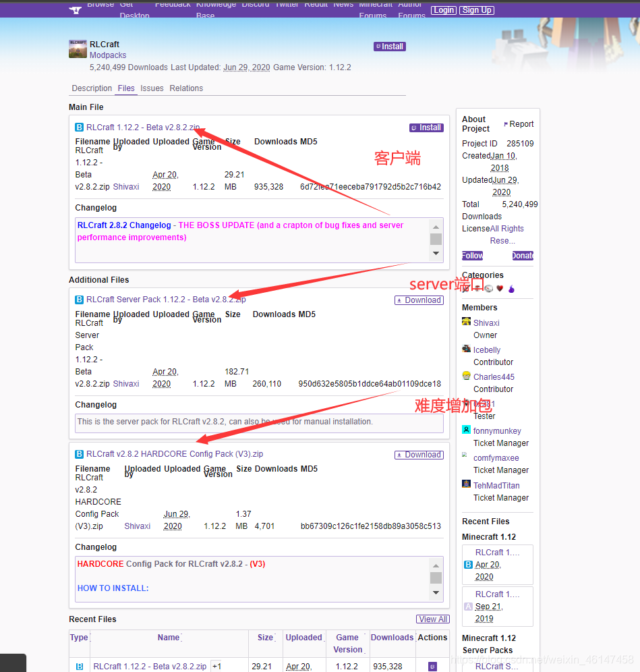The height and width of the screenshot is (672, 640).
Task: Open TehMadTitan member profile link
Action: (496, 485)
